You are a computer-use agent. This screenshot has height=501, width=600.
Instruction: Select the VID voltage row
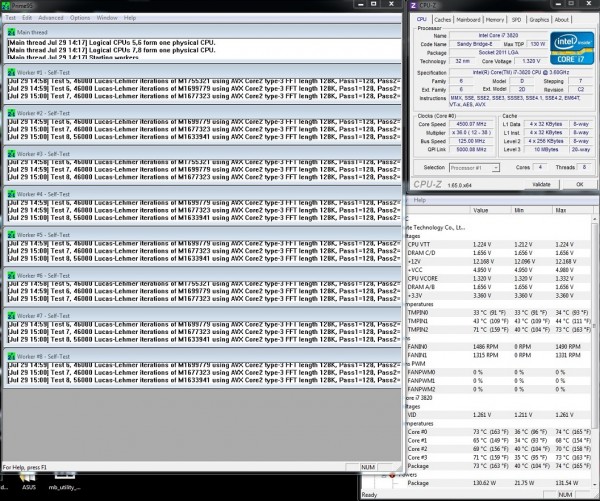tap(499, 415)
